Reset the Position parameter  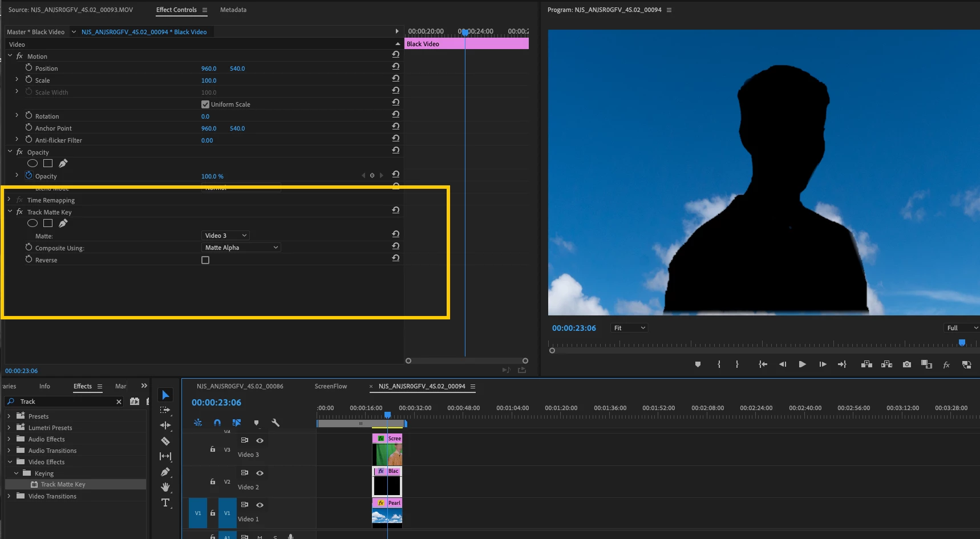tap(395, 66)
